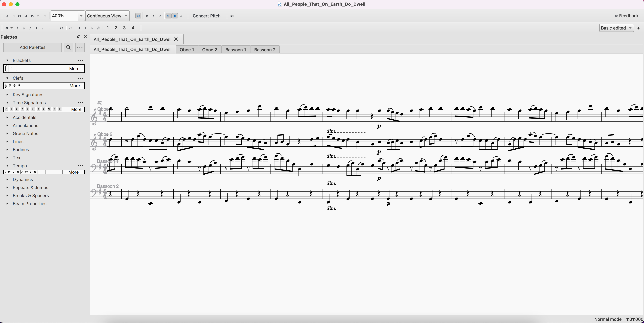Undo the last edit
This screenshot has height=323, width=644.
[x=38, y=16]
